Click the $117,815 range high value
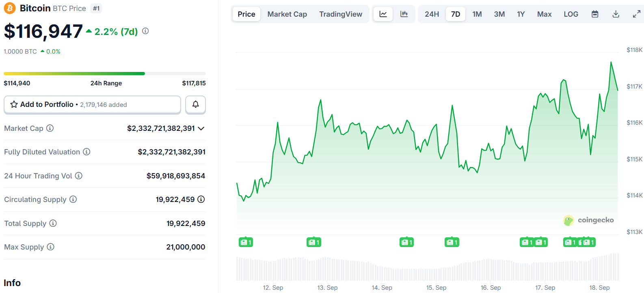 [194, 83]
